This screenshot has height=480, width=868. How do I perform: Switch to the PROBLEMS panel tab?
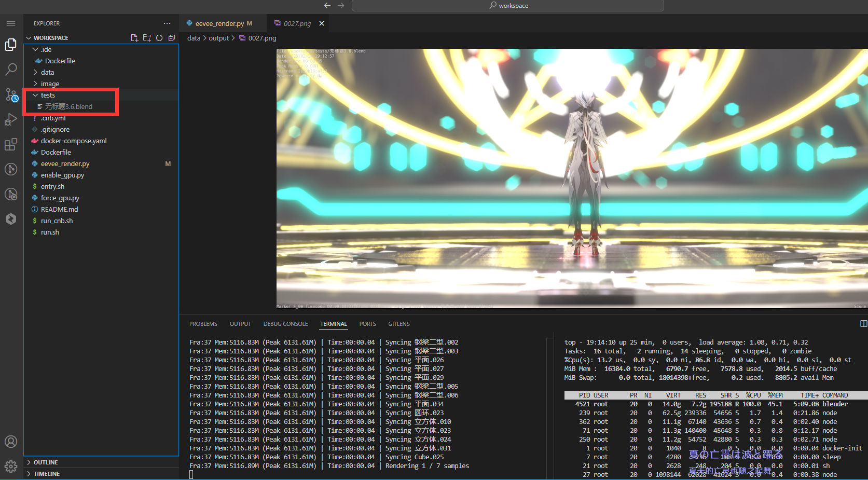pyautogui.click(x=203, y=324)
